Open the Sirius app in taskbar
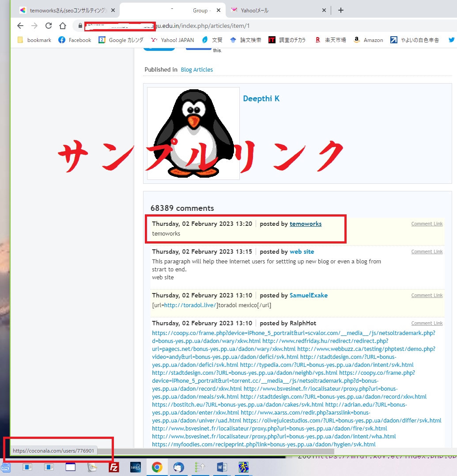The image size is (457, 476). [135, 468]
